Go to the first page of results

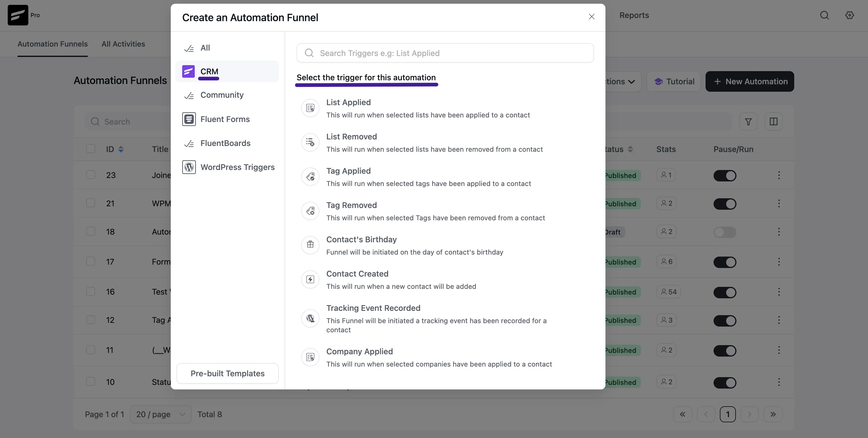[x=682, y=414]
